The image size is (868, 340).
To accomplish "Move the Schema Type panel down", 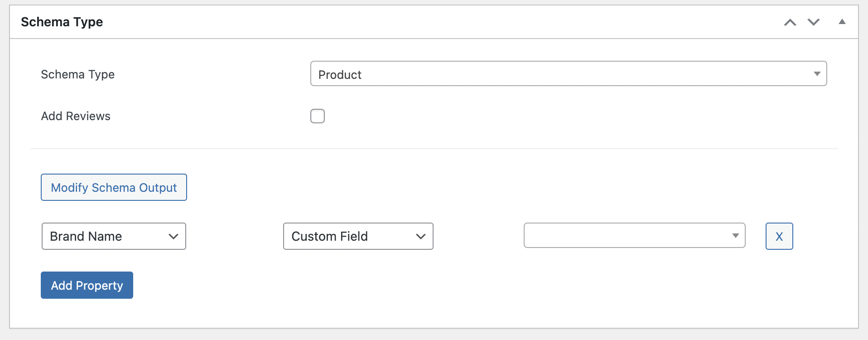I will point(814,22).
